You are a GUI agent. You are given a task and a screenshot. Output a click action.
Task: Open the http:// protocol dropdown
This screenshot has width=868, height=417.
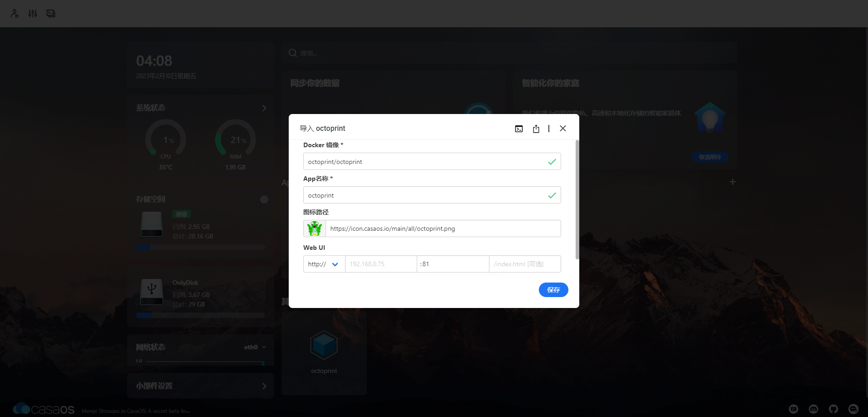pos(324,264)
